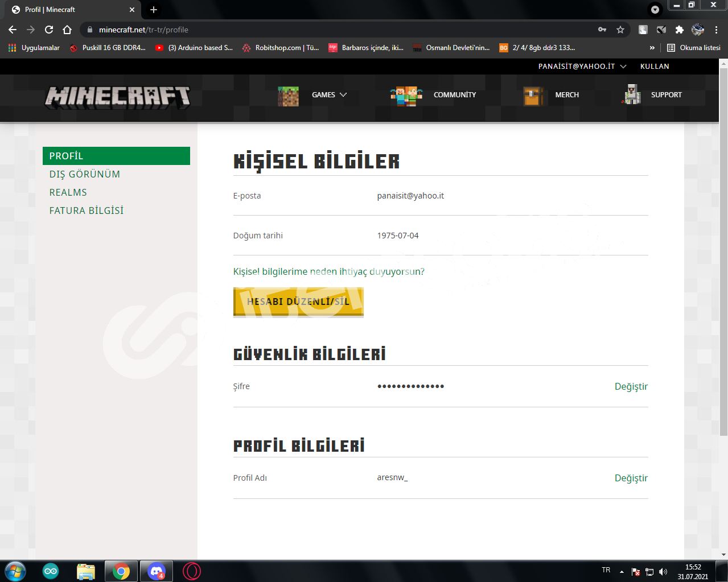Bookmark this page with the star icon
The width and height of the screenshot is (728, 582).
620,30
